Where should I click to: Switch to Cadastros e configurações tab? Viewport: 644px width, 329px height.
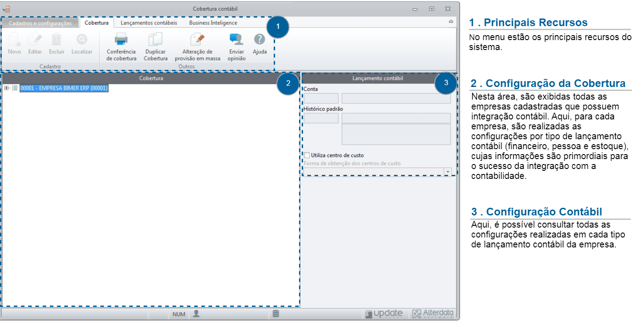point(40,23)
